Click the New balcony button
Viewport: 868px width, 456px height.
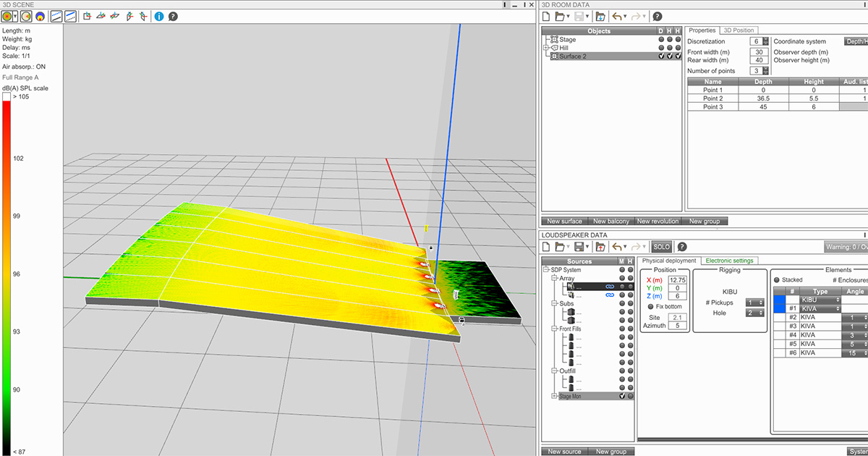coord(610,221)
